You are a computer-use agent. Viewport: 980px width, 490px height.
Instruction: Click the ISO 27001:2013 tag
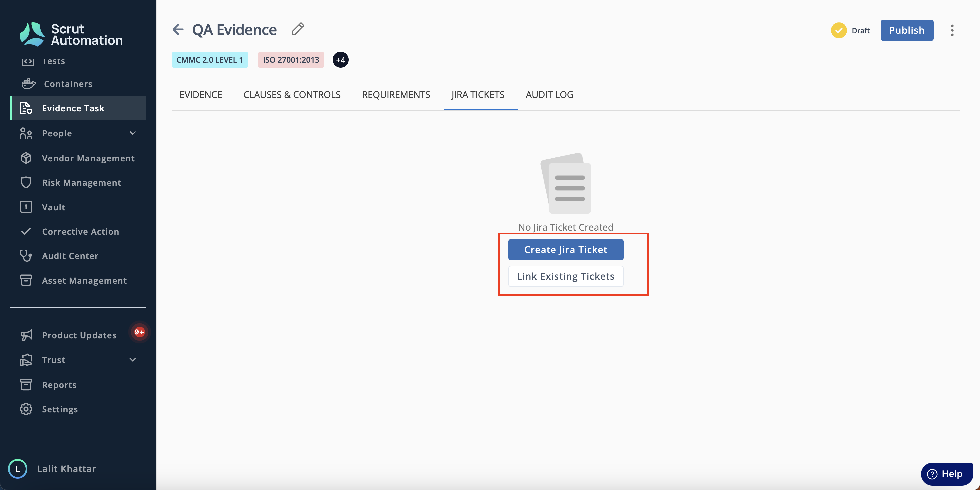[291, 60]
